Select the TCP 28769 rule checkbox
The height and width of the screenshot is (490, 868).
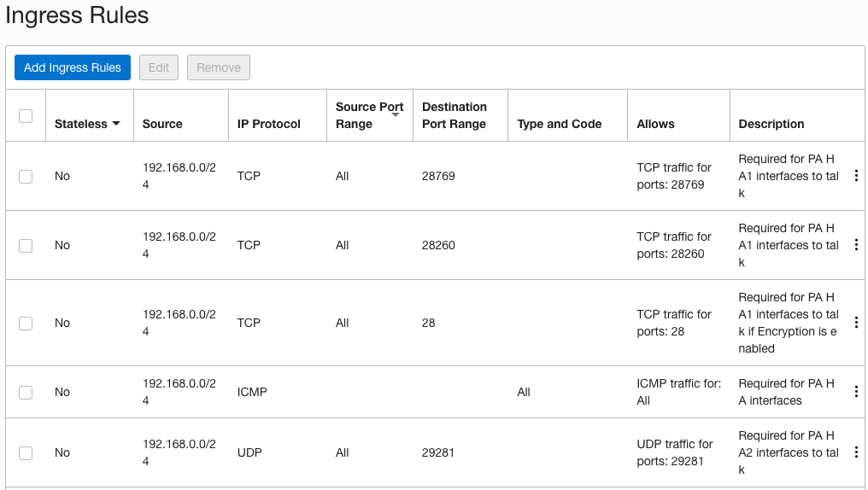[26, 176]
